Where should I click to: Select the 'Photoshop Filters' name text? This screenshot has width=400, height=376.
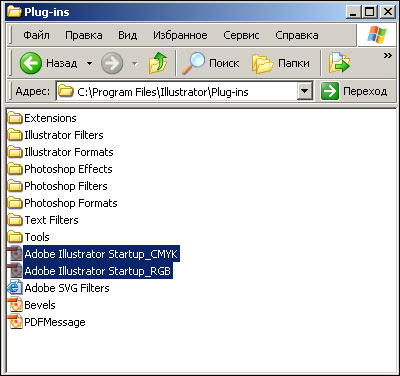(x=66, y=186)
